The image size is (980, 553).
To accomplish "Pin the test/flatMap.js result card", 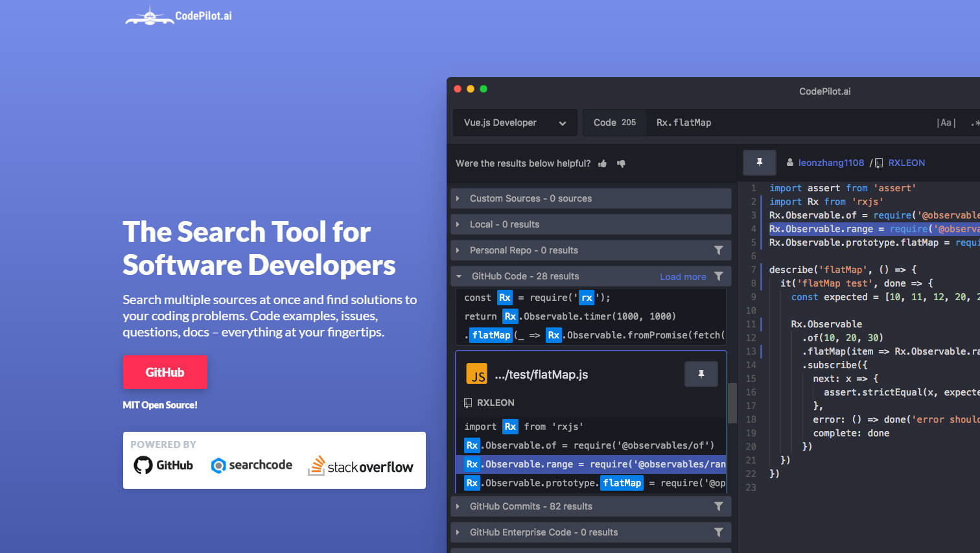I will click(701, 374).
